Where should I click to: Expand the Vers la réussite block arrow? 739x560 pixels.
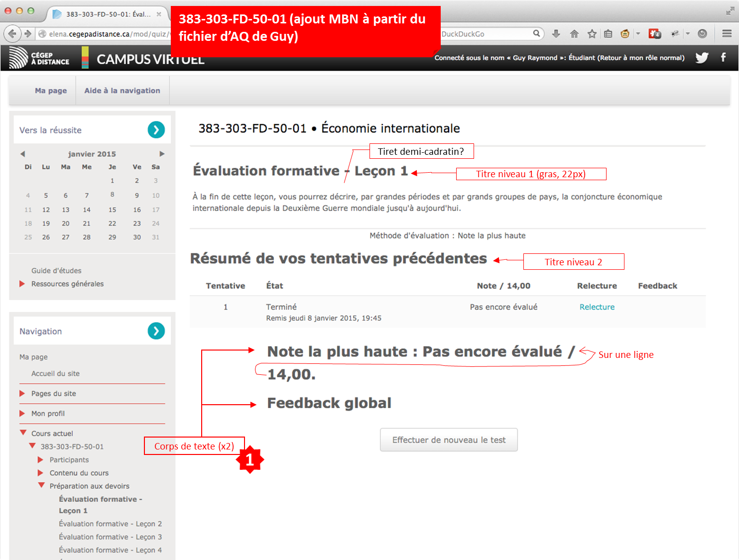pyautogui.click(x=156, y=130)
